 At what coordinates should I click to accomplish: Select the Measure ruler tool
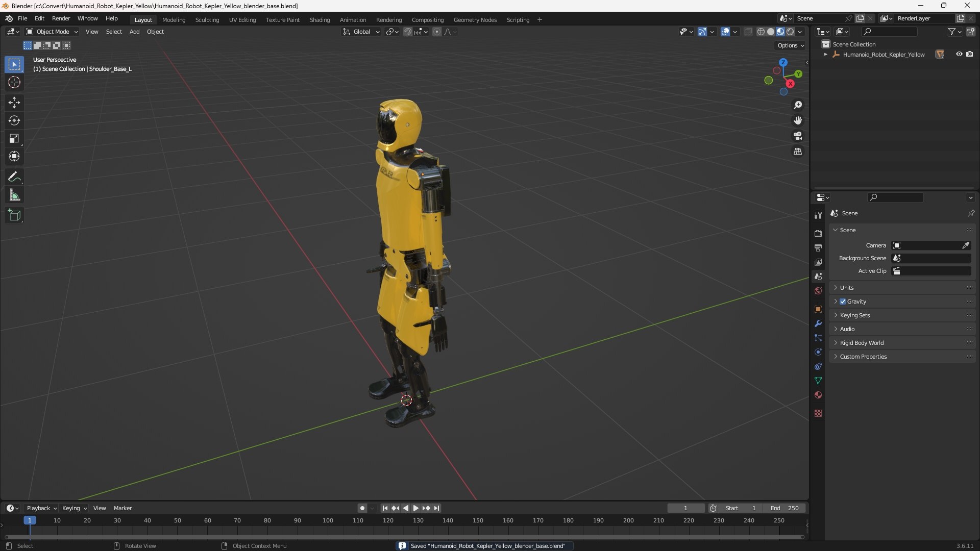pos(14,195)
